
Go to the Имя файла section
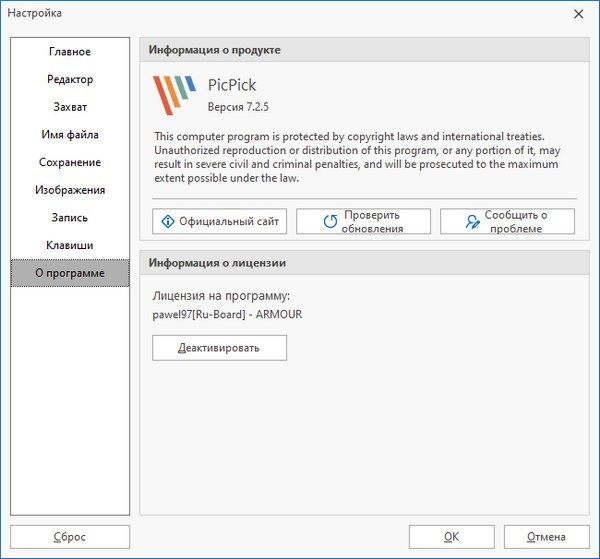point(70,135)
